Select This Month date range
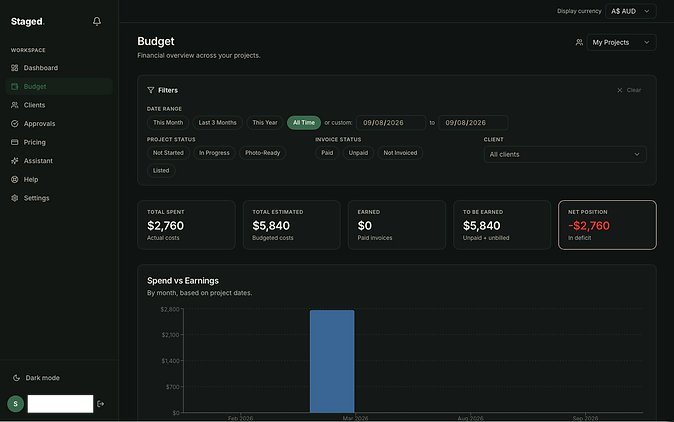 click(168, 122)
